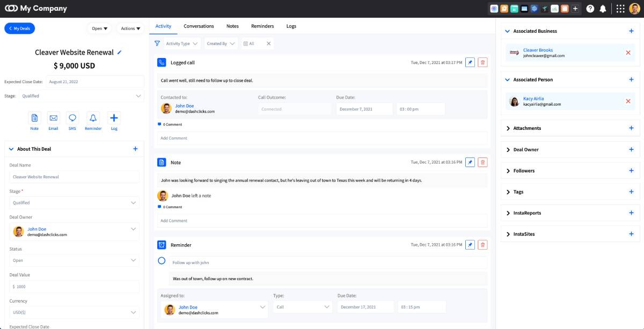Delete the Note activity
Screen dimensions: 644x329
point(482,162)
